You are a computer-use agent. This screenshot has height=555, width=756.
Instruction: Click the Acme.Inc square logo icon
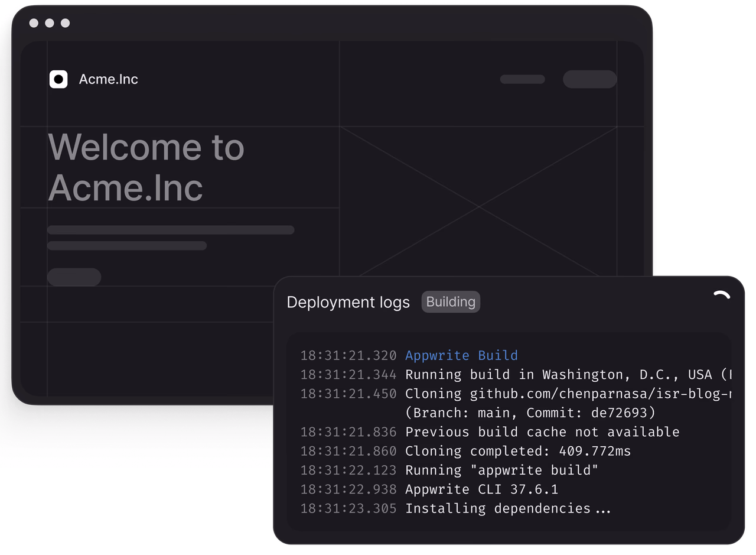pos(58,79)
